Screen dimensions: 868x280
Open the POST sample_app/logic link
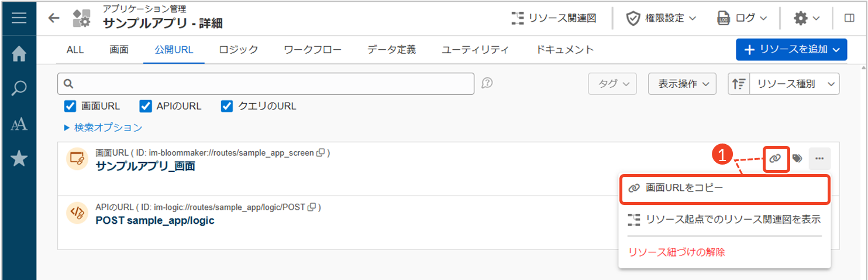[x=155, y=220]
